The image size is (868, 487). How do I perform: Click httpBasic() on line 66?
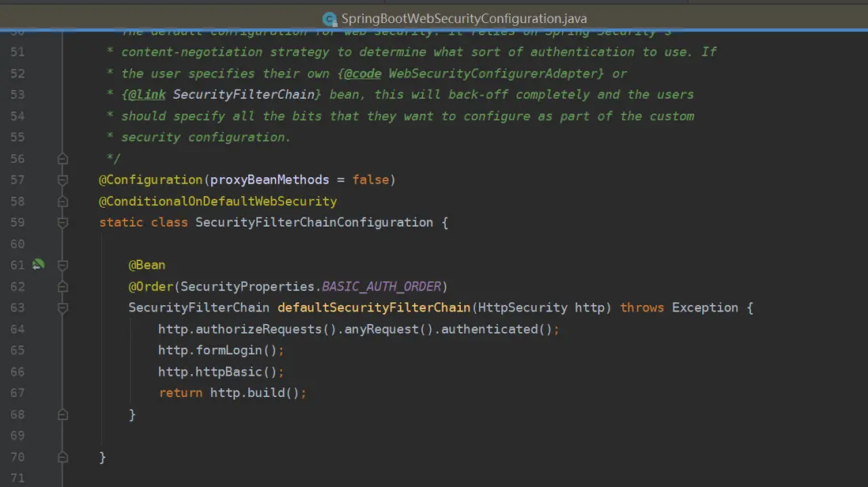tap(236, 372)
